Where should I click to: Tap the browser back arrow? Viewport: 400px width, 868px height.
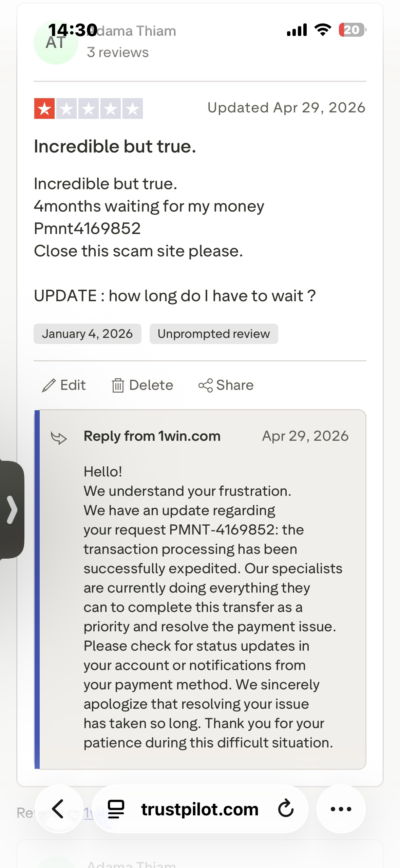coord(58,809)
